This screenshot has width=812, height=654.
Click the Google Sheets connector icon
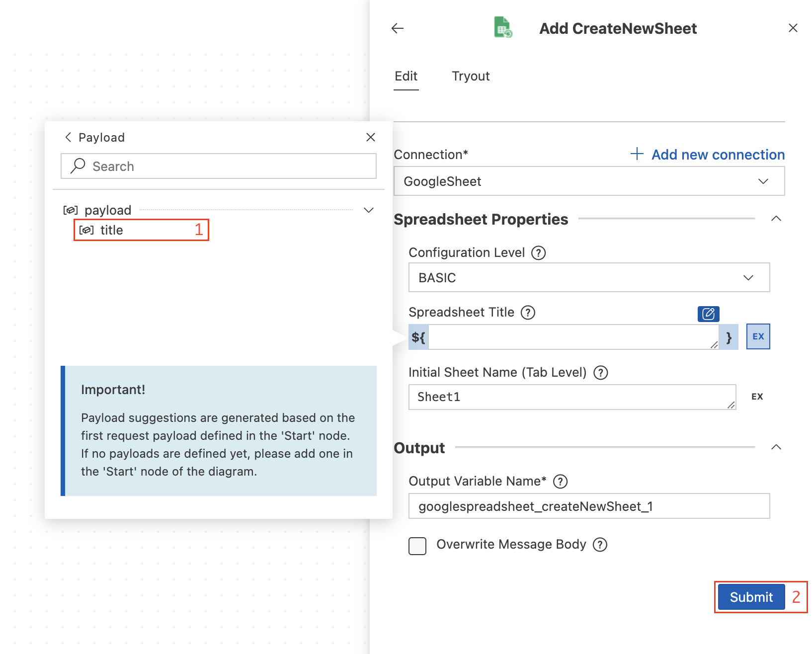(x=503, y=27)
